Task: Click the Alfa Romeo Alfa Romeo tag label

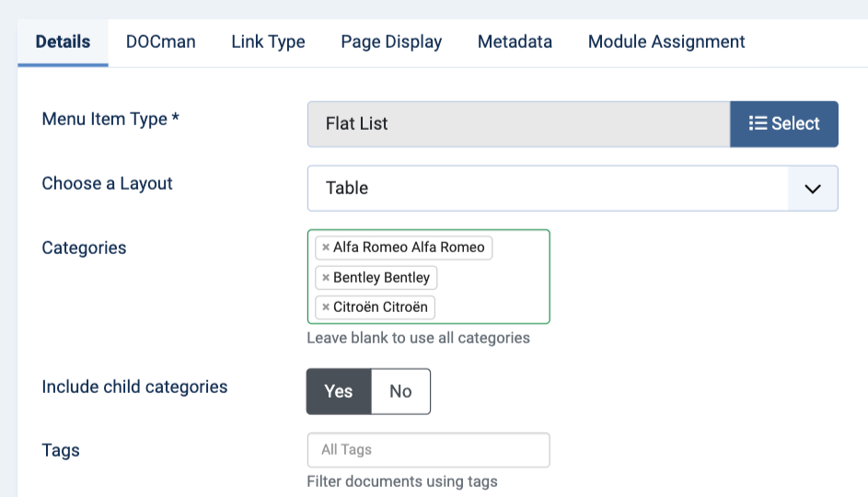Action: click(409, 248)
